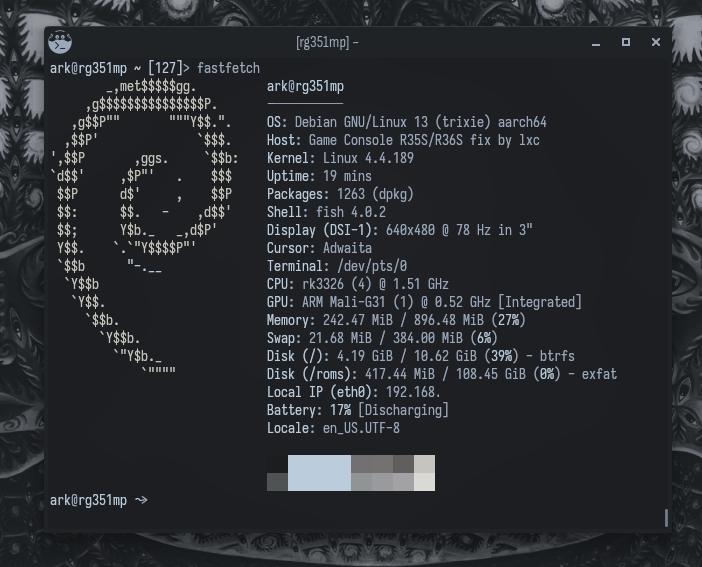Click the "Host: Game Console R35S/R36S" line
The image size is (702, 567).
(x=403, y=140)
